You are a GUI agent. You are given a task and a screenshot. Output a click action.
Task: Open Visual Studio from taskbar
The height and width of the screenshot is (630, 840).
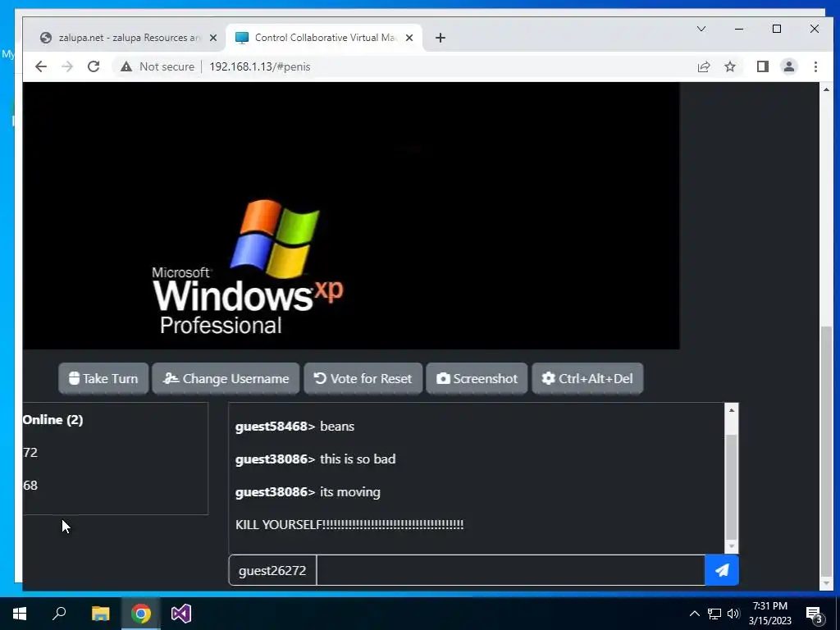(x=181, y=614)
